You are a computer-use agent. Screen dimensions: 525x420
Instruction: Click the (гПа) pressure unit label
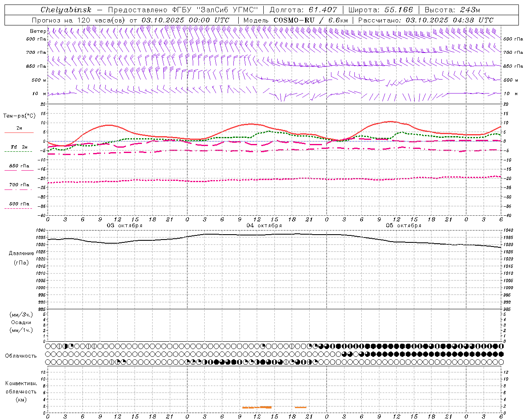21,263
